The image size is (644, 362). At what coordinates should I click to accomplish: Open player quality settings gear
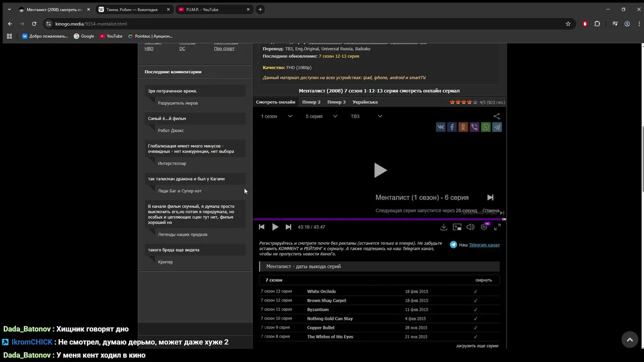(484, 227)
